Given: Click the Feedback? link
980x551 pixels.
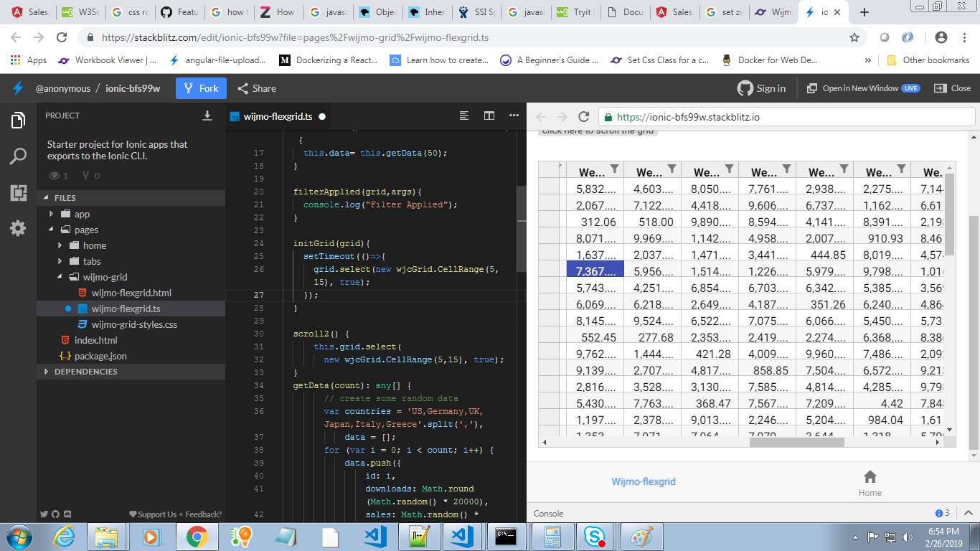Looking at the screenshot, I should [204, 514].
